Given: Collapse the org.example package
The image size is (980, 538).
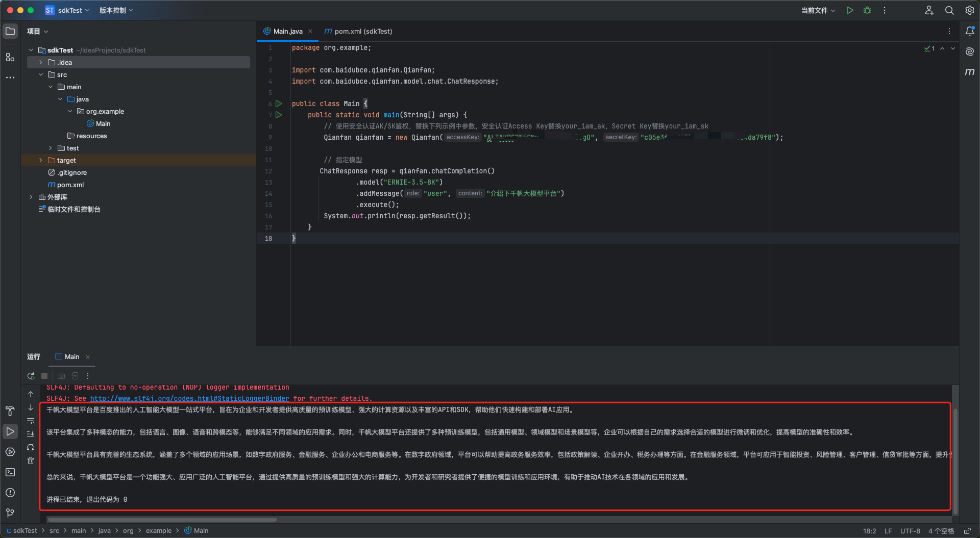Looking at the screenshot, I should click(x=70, y=111).
